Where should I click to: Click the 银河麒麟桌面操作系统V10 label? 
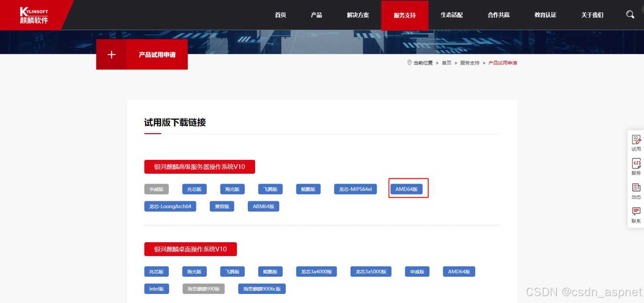(190, 249)
